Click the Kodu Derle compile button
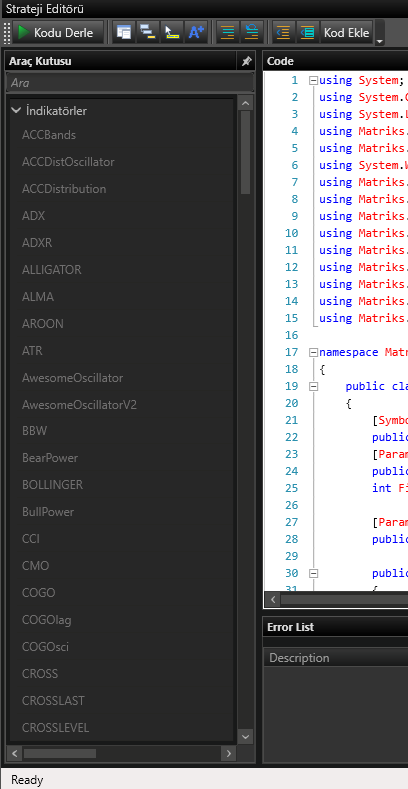 coord(58,33)
